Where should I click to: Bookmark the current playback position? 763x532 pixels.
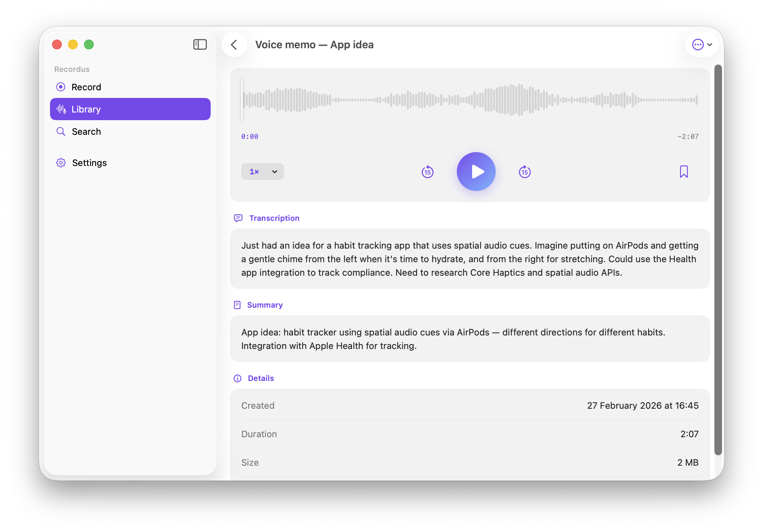684,171
